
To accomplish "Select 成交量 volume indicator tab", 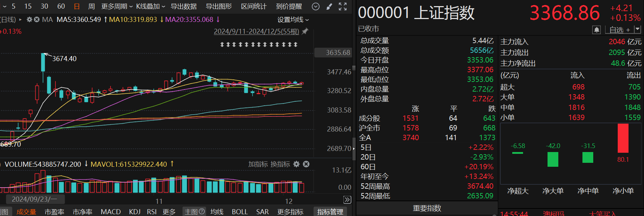I will coord(26,212).
